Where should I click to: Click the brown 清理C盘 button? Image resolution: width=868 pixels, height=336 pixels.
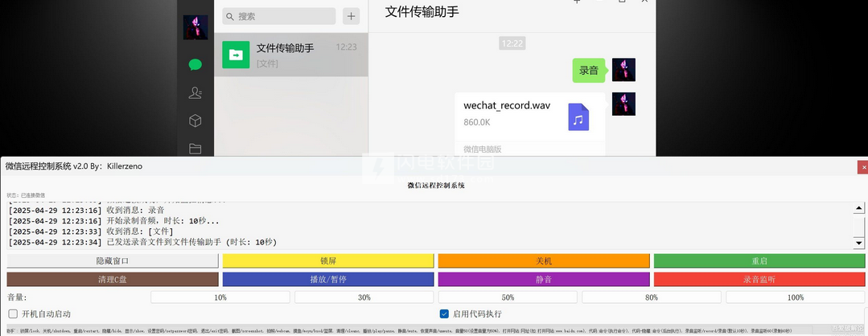pyautogui.click(x=113, y=280)
